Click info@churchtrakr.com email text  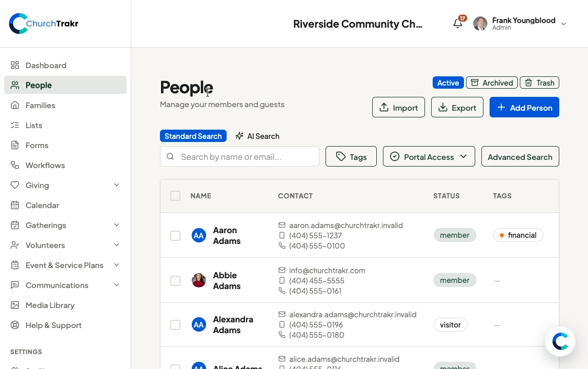click(x=327, y=271)
